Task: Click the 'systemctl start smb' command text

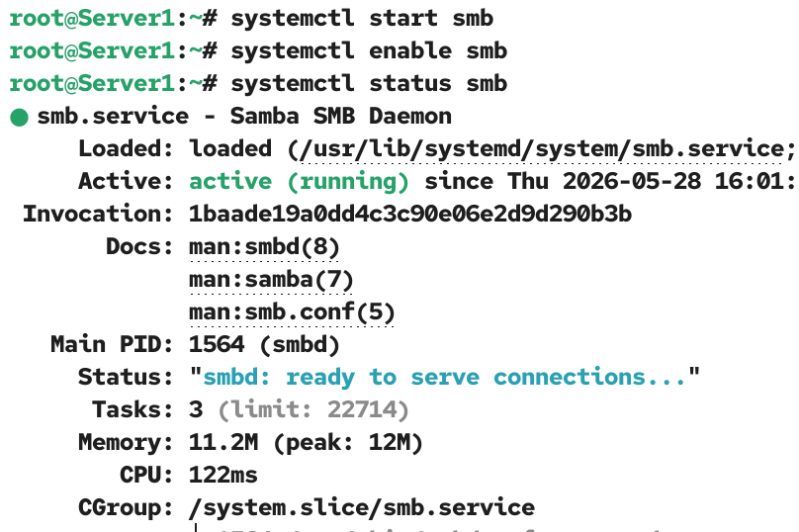Action: [x=362, y=19]
